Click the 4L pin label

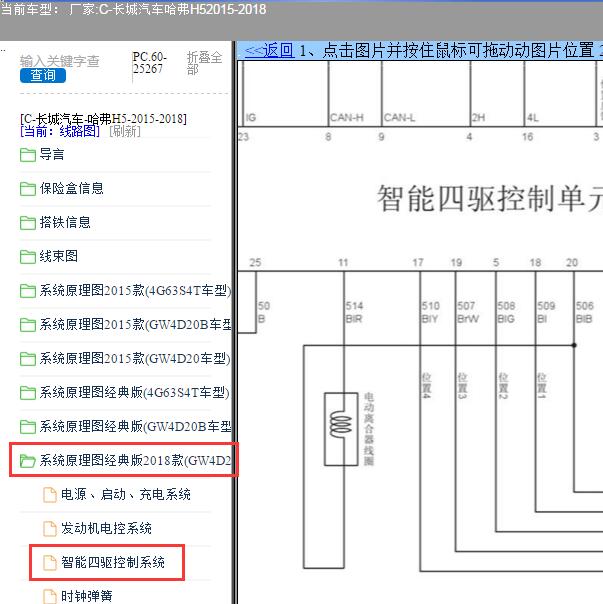point(532,117)
